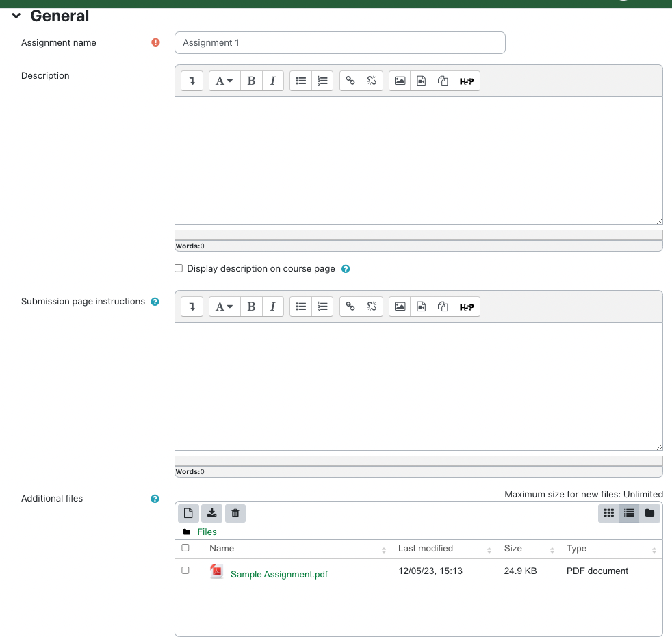Click Bold in the Description editor toolbar

[251, 81]
